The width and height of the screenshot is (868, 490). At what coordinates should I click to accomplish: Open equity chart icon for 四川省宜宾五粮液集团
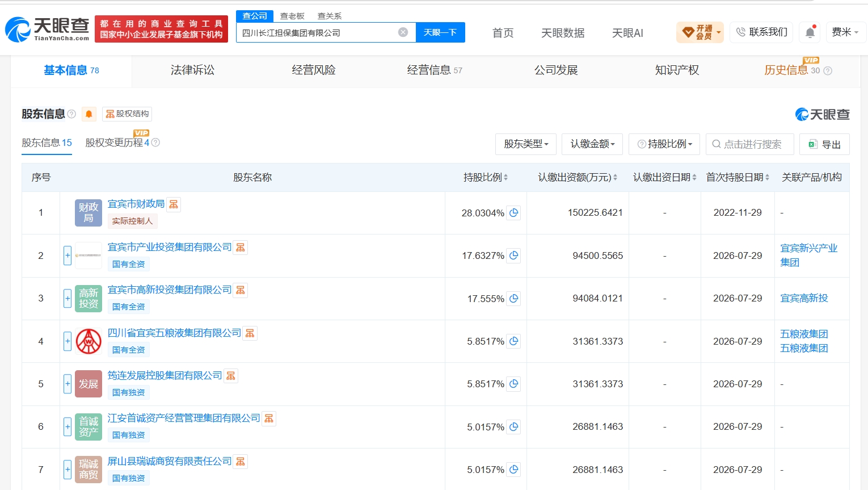(x=250, y=333)
